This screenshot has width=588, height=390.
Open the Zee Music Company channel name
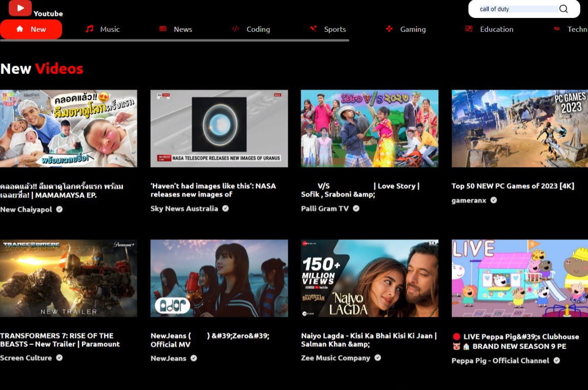coord(335,358)
